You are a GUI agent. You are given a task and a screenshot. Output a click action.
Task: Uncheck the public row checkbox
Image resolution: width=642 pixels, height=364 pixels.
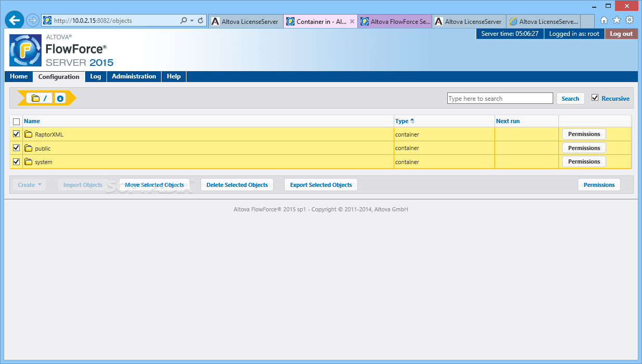coord(16,148)
